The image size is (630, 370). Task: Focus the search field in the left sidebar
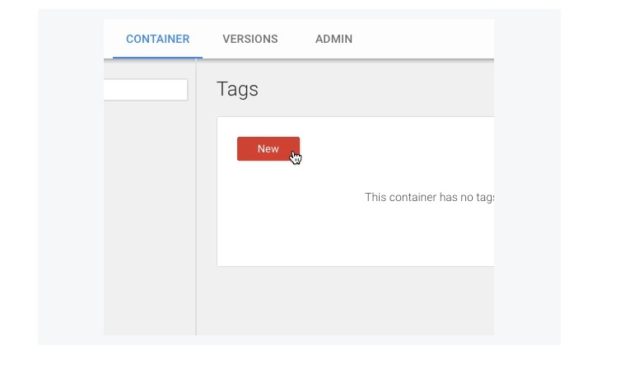click(145, 90)
